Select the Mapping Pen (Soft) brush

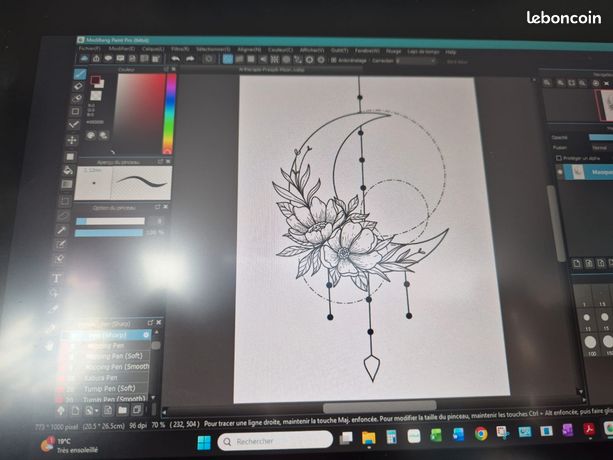(114, 356)
